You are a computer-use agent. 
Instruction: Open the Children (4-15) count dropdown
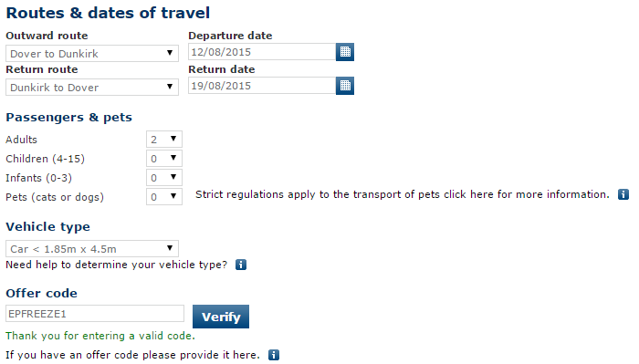click(x=164, y=159)
